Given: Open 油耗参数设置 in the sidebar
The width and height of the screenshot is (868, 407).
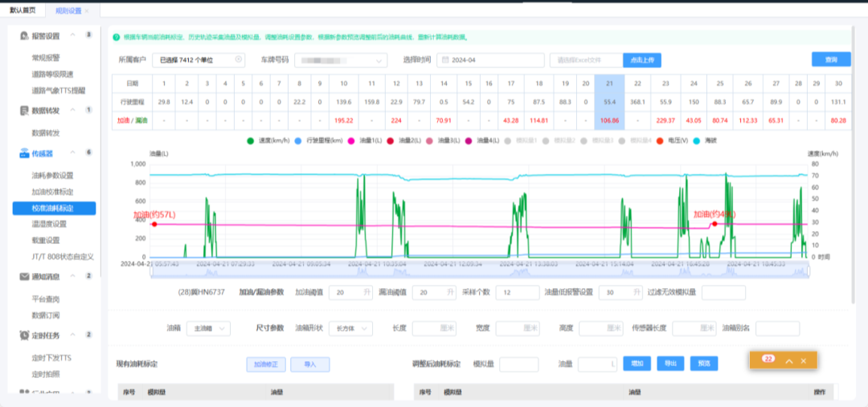Looking at the screenshot, I should 52,176.
